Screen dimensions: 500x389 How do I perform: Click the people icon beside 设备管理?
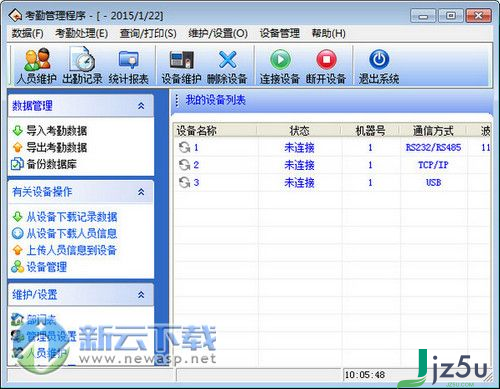[x=17, y=267]
